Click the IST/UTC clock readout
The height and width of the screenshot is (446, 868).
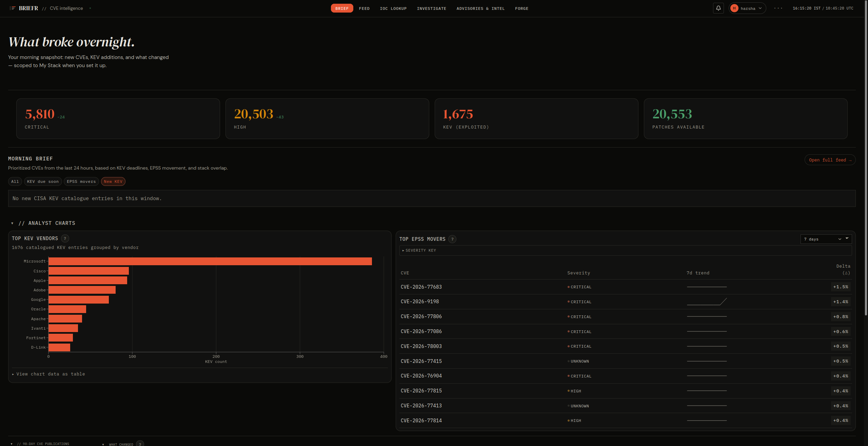tap(823, 8)
